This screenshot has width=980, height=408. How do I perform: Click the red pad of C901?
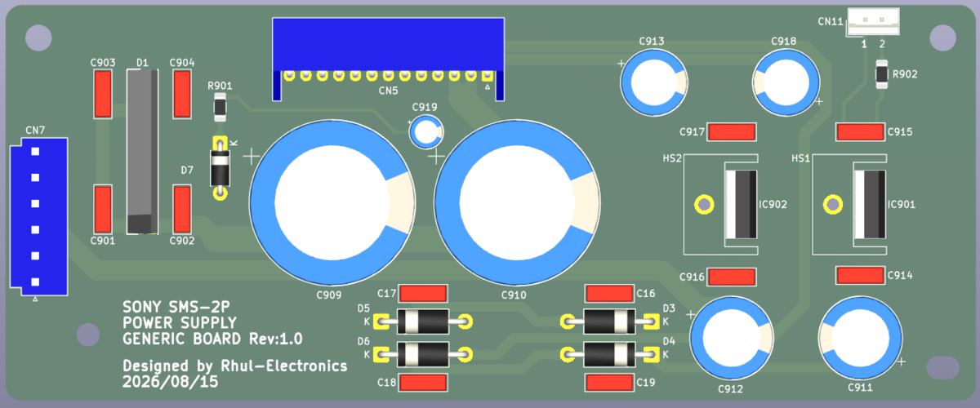point(103,208)
